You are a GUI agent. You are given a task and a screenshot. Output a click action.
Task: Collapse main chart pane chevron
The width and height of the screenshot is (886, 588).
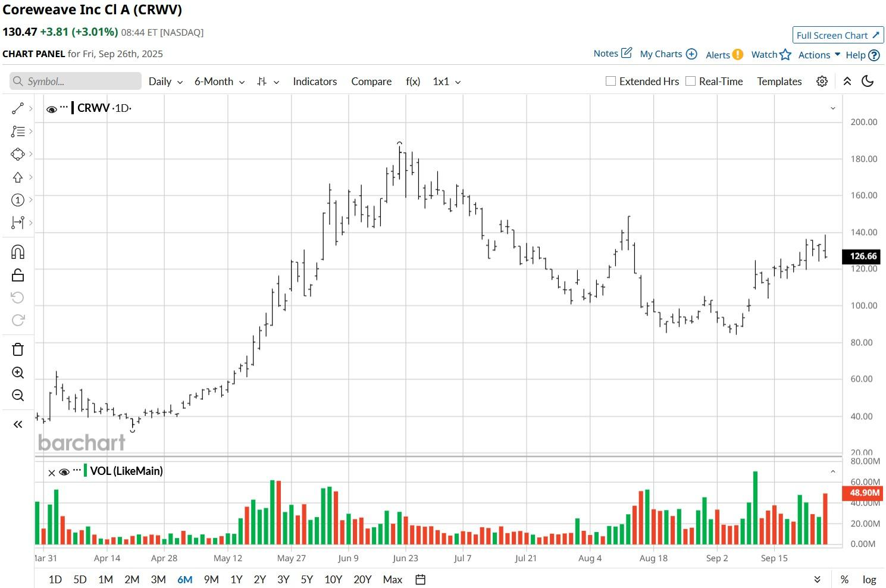pos(833,108)
